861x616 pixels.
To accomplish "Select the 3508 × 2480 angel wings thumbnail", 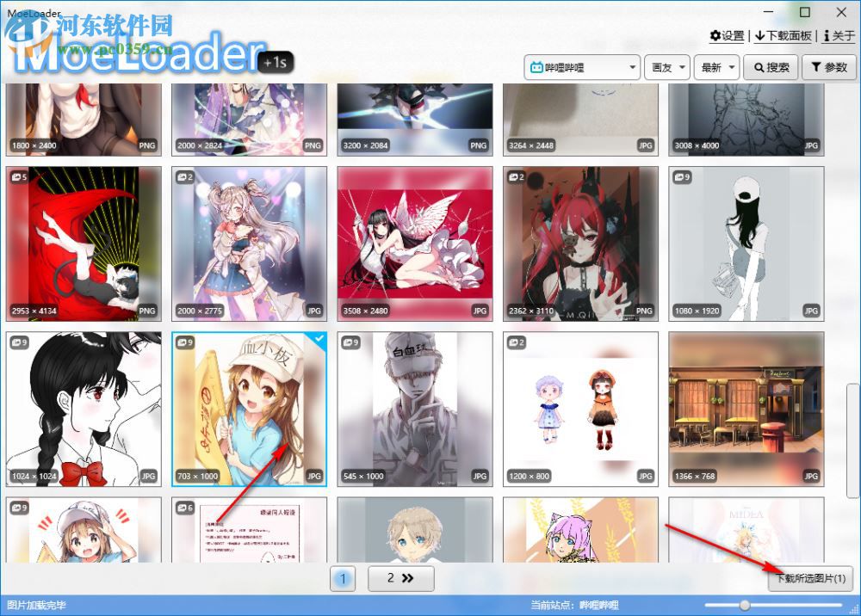I will pyautogui.click(x=415, y=244).
